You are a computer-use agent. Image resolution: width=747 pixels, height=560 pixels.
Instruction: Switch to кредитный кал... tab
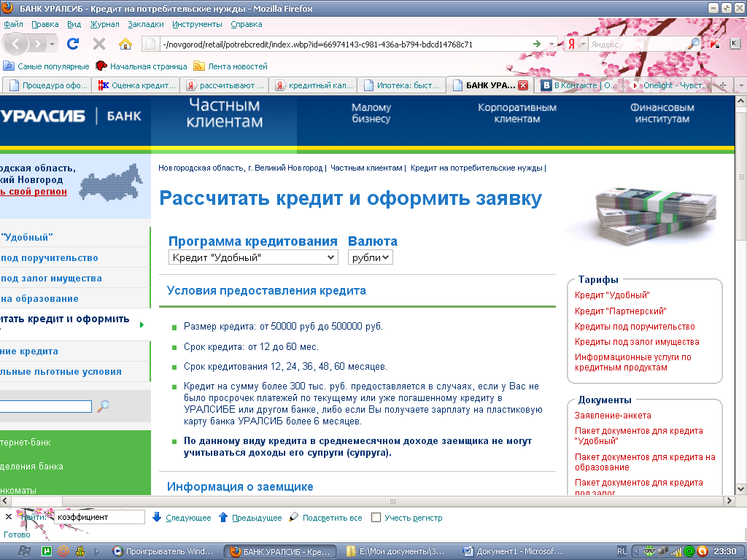[313, 85]
